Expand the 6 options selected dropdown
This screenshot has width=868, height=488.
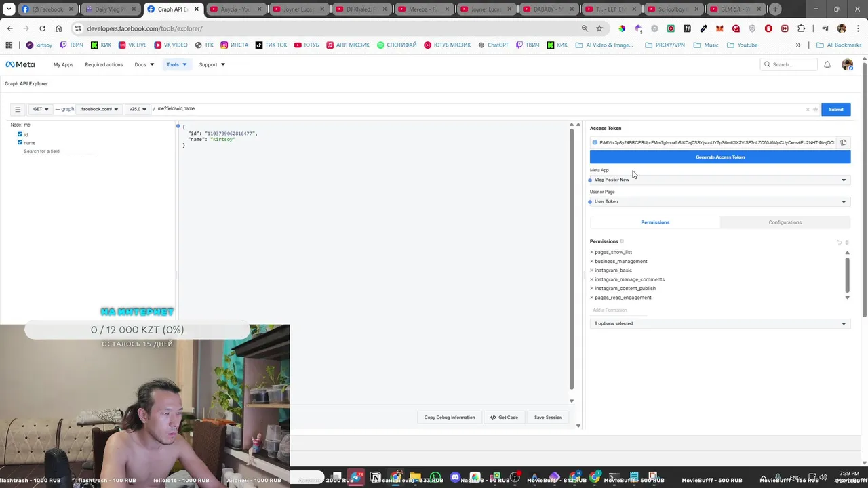[x=719, y=323]
